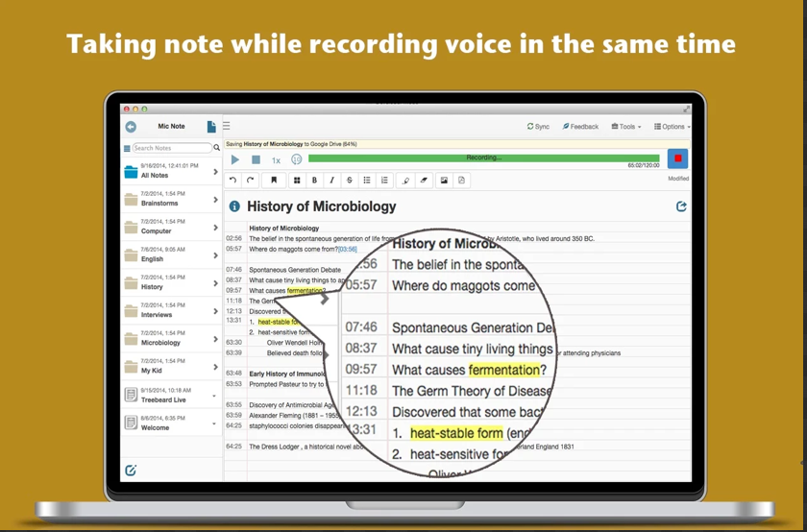The width and height of the screenshot is (807, 532).
Task: Jump to the 07:46 timestamp
Action: (233, 269)
